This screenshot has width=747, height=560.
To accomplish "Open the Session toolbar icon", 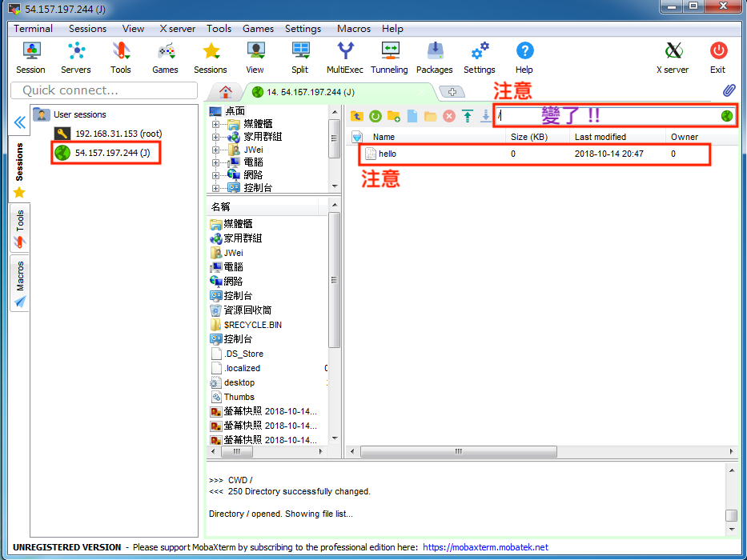I will (30, 57).
